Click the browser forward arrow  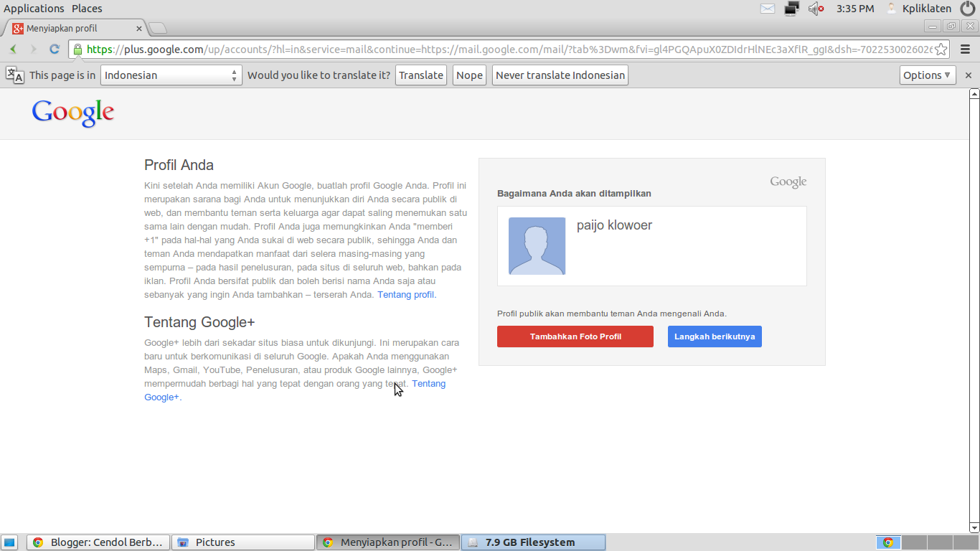click(33, 50)
